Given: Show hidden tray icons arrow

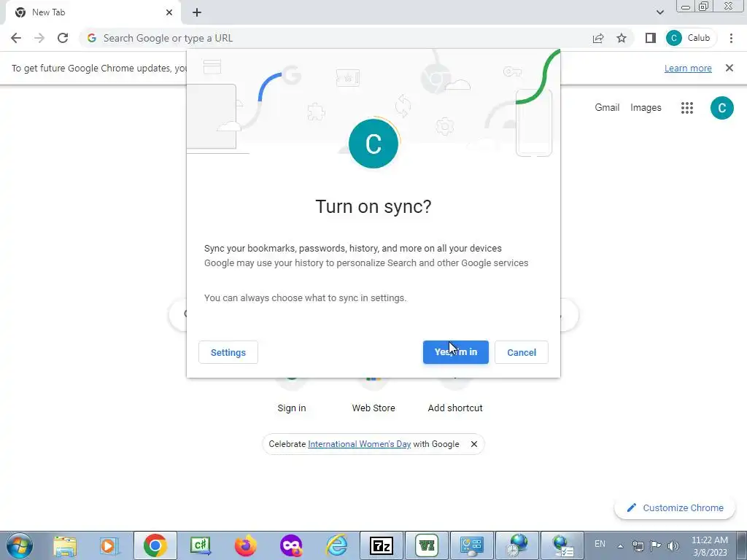Looking at the screenshot, I should point(620,546).
